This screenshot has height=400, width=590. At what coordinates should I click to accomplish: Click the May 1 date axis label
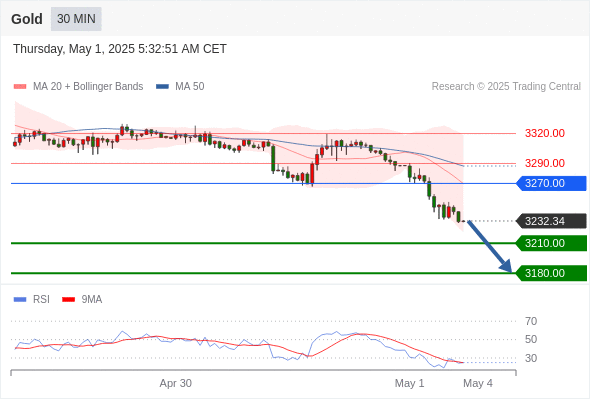tap(409, 383)
